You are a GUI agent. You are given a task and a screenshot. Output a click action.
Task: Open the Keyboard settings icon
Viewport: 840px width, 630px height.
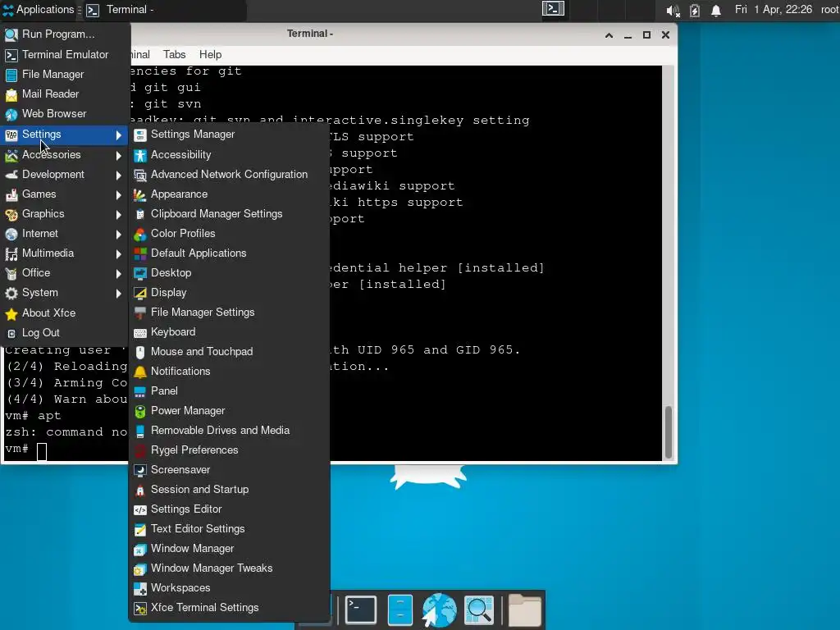[139, 333]
